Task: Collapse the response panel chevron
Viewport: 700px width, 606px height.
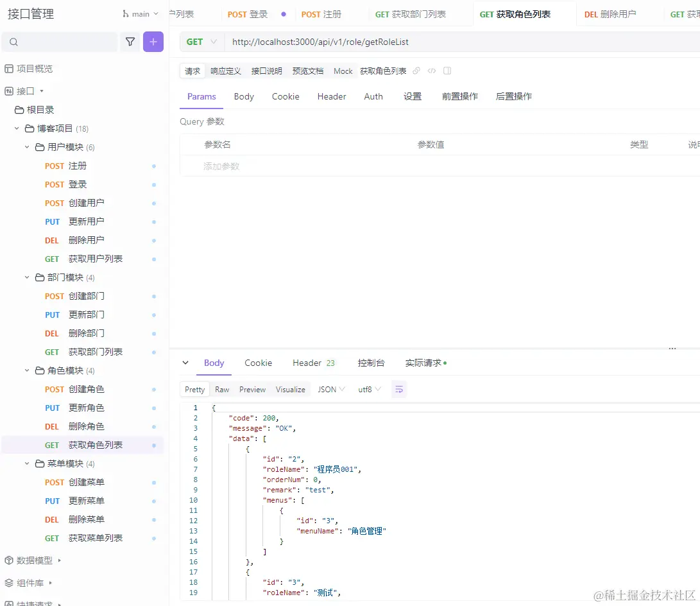Action: (185, 363)
